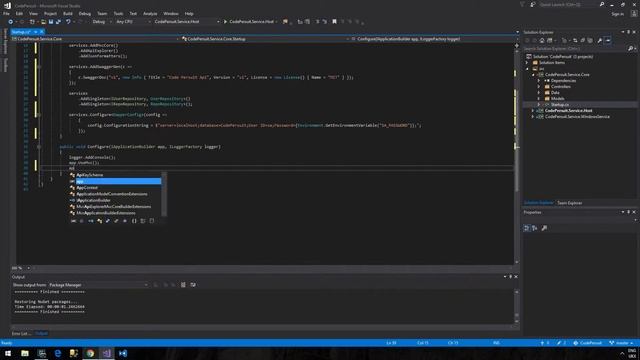Image resolution: width=640 pixels, height=360 pixels.
Task: Click Search Solution Explorer input field
Action: [x=575, y=49]
